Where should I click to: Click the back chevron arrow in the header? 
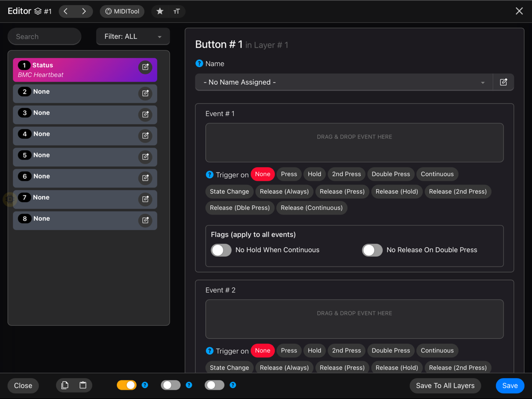coord(65,10)
